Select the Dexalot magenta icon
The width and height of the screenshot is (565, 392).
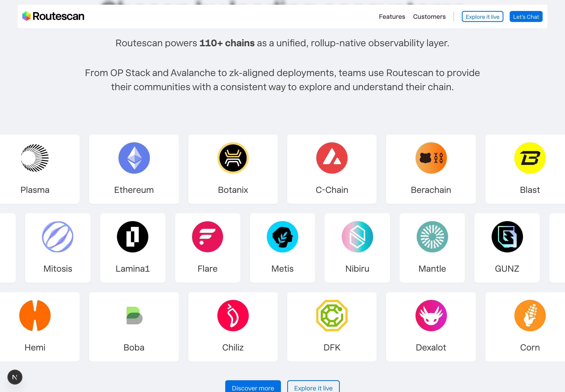431,316
